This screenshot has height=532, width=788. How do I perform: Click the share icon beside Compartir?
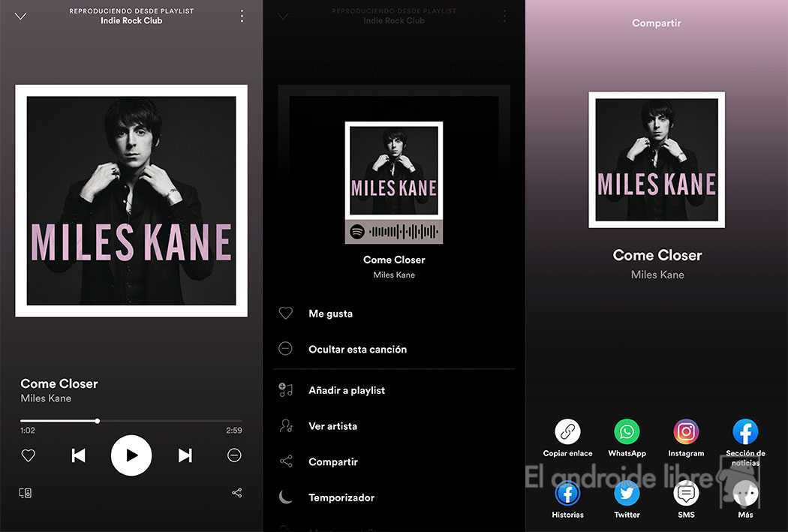tap(286, 461)
